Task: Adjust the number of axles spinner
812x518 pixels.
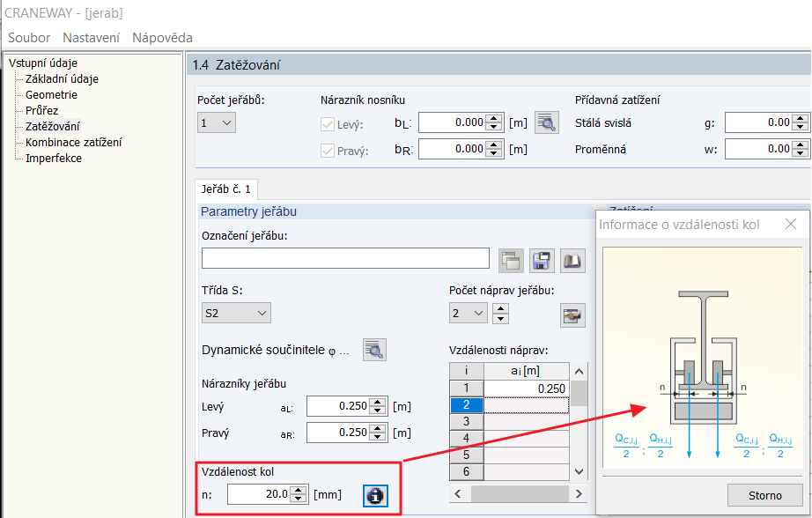Action: click(499, 313)
